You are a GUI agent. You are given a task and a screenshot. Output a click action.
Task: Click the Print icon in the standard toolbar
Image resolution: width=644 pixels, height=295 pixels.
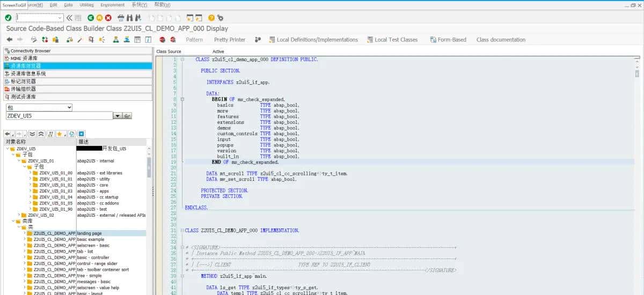click(x=121, y=18)
